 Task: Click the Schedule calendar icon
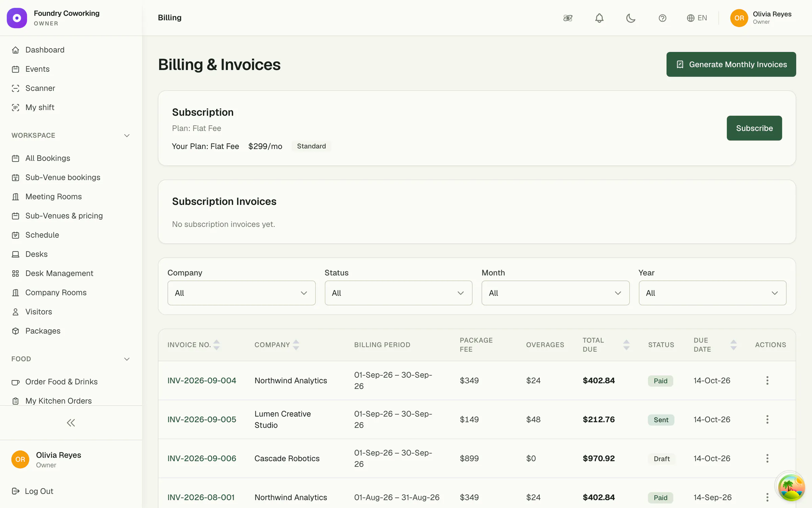point(16,235)
